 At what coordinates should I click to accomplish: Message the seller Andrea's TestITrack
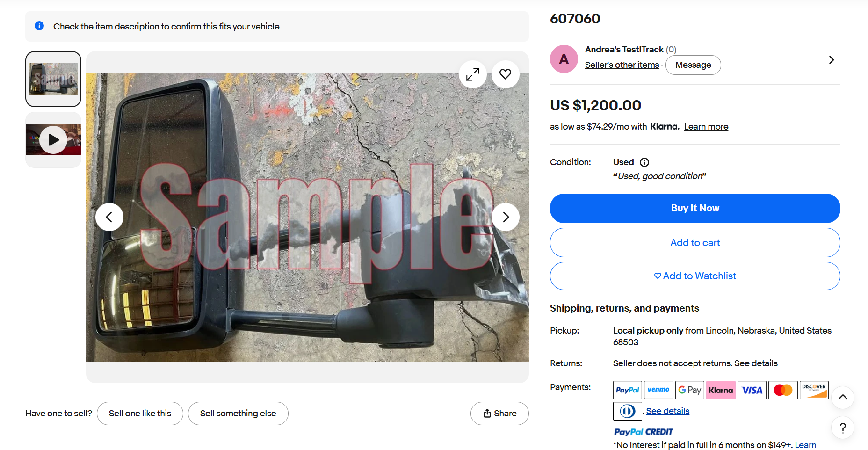pyautogui.click(x=693, y=65)
